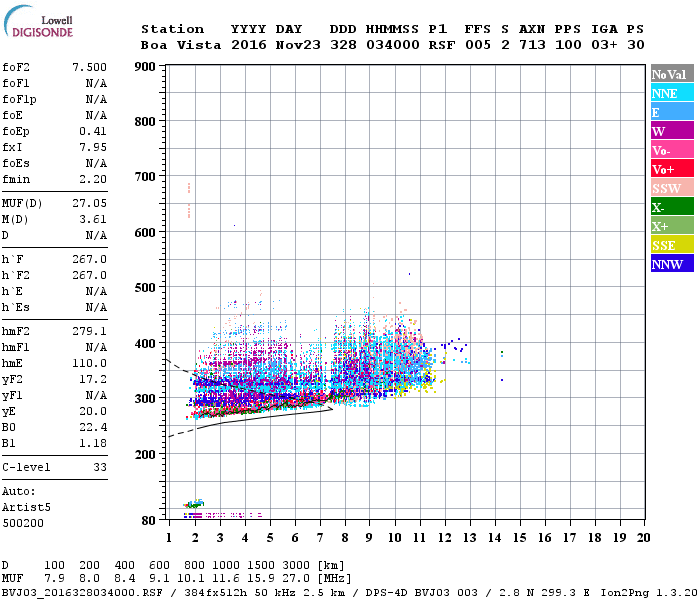The width and height of the screenshot is (700, 600).
Task: Click the 500200 text under Artist5
Action: pos(23,524)
